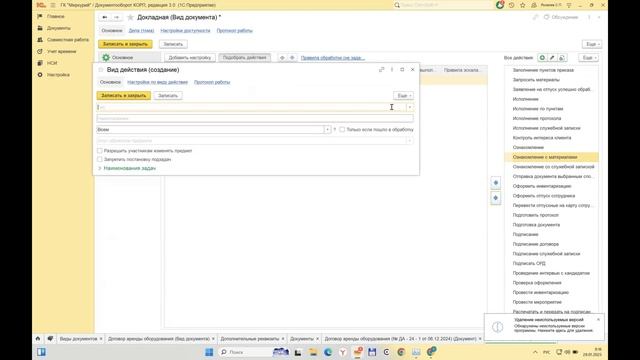640x360 pixels.
Task: Open Настройки по виду действия tab
Action: tap(158, 82)
